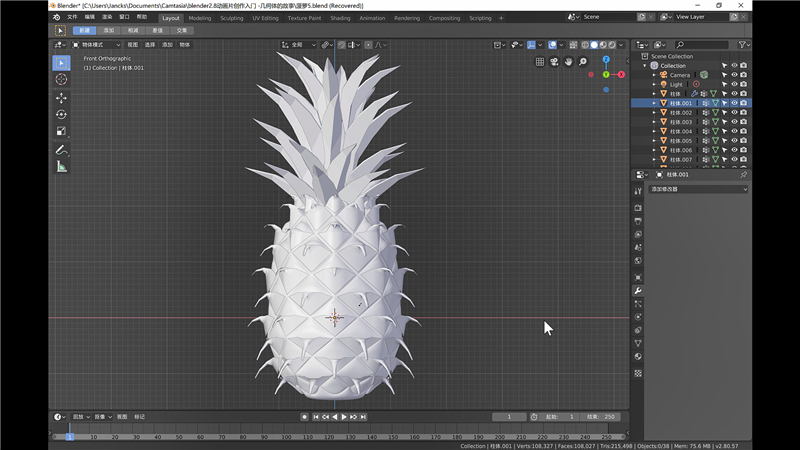Click the X axis on navigation gizmo
This screenshot has width=800, height=450.
pos(621,74)
